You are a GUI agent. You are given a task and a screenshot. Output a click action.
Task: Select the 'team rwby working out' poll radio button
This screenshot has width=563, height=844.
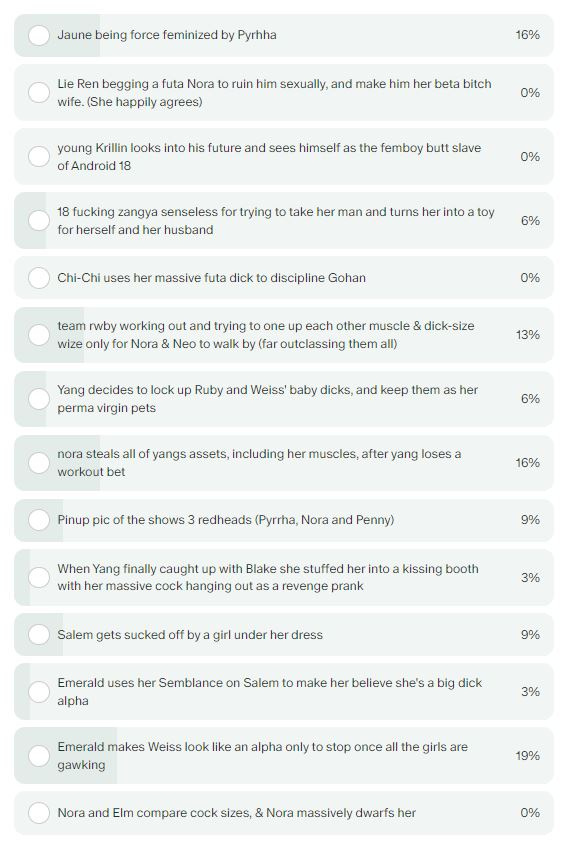(39, 335)
